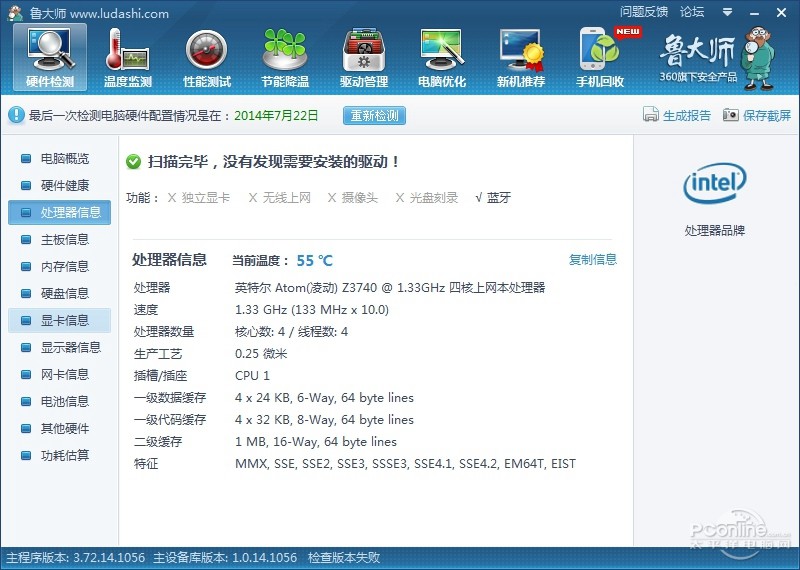The width and height of the screenshot is (800, 570).
Task: Open the 问题反馈 feedback link
Action: point(644,12)
